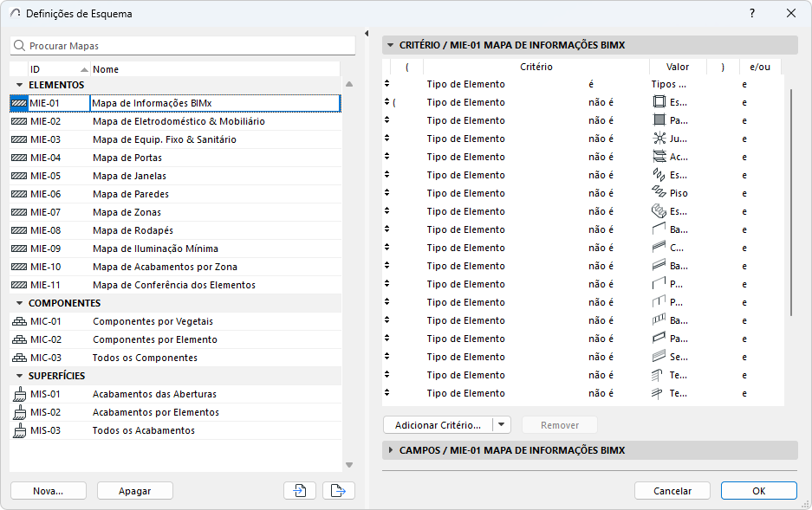
Task: Select Mapa de Iluminação Mínima
Action: pos(155,249)
